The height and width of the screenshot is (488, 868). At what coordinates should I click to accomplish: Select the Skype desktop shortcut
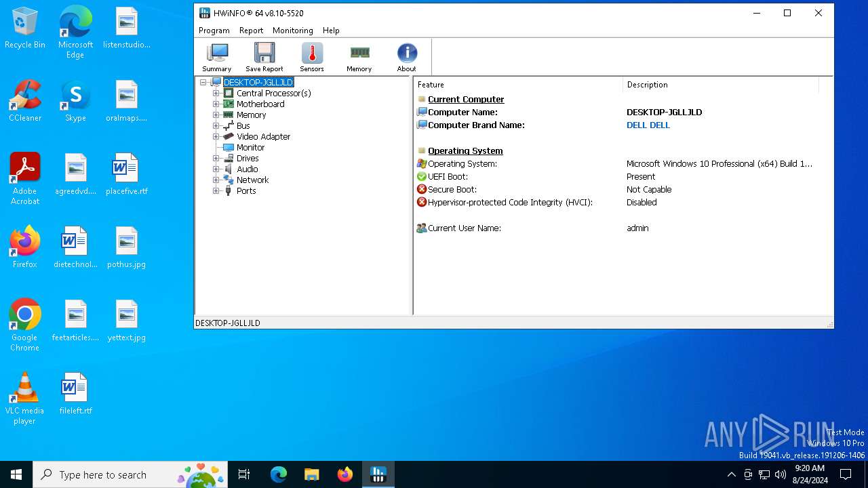(x=75, y=101)
